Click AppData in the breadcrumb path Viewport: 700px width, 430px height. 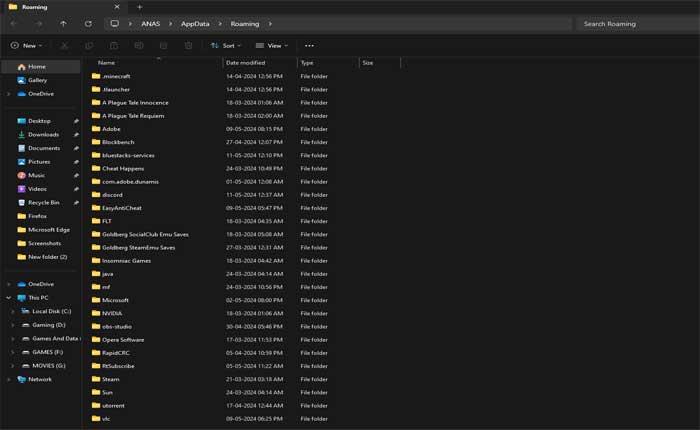tap(194, 23)
